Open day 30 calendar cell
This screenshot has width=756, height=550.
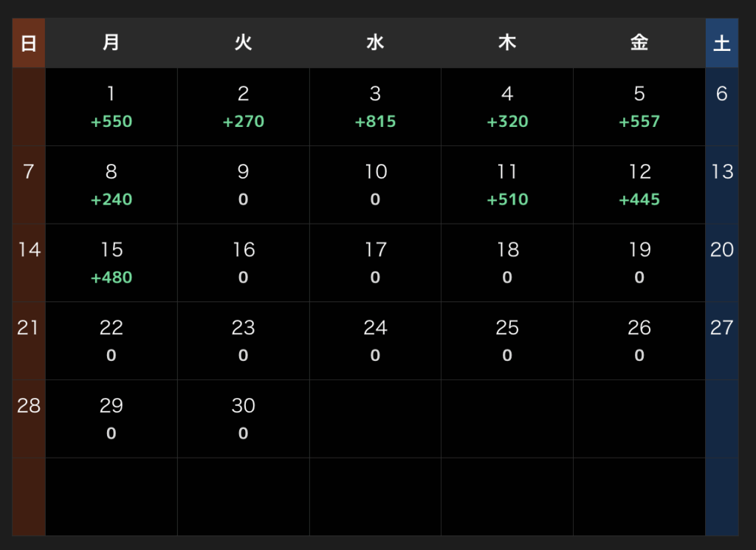point(244,419)
